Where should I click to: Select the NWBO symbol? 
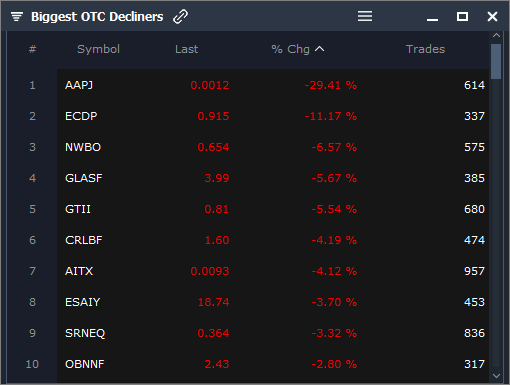point(83,147)
